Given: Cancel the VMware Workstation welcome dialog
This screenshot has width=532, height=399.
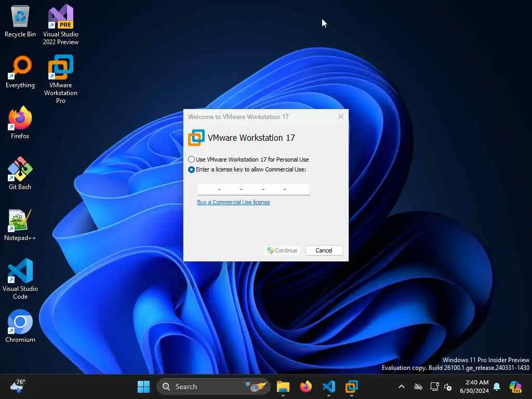Looking at the screenshot, I should point(324,250).
